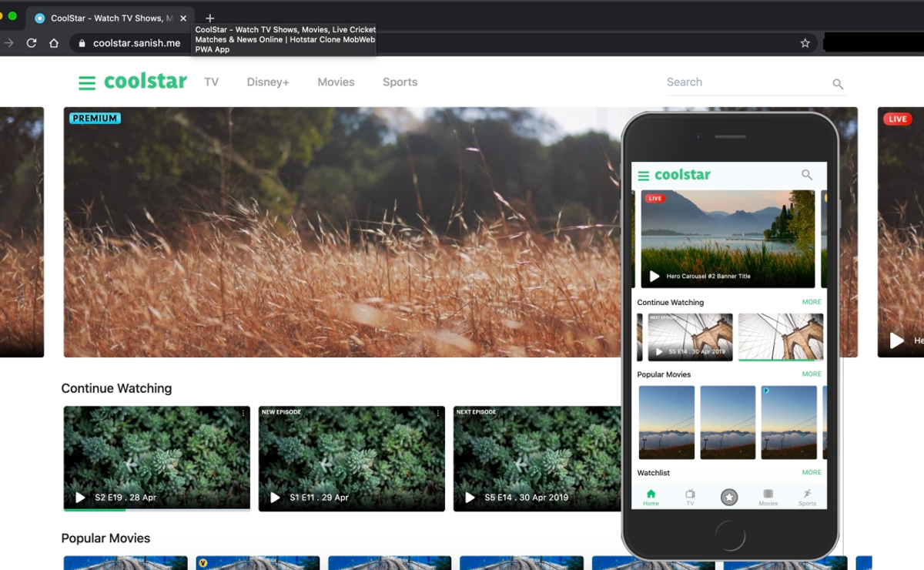Close the CoolStar browser tab
This screenshot has height=570, width=924.
182,18
